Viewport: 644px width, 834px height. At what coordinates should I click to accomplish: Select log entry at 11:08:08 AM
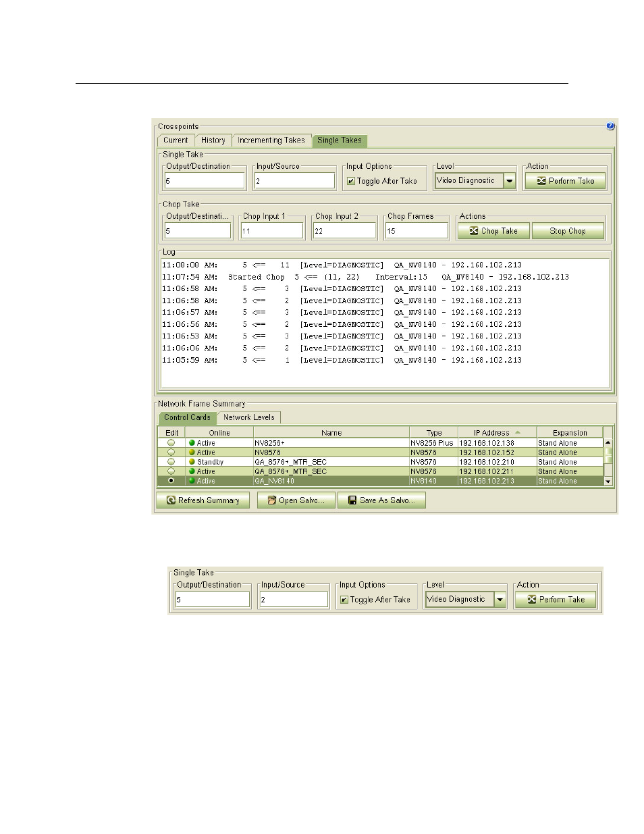click(342, 265)
